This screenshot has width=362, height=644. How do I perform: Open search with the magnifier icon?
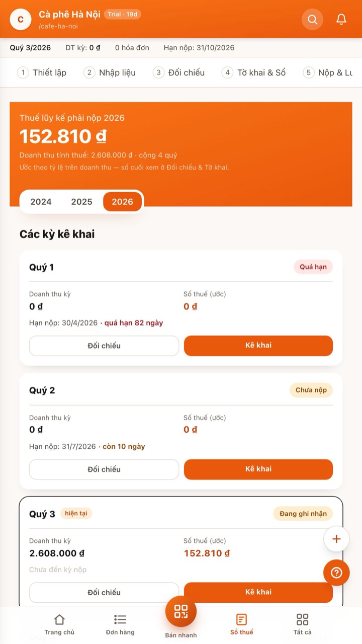(312, 20)
